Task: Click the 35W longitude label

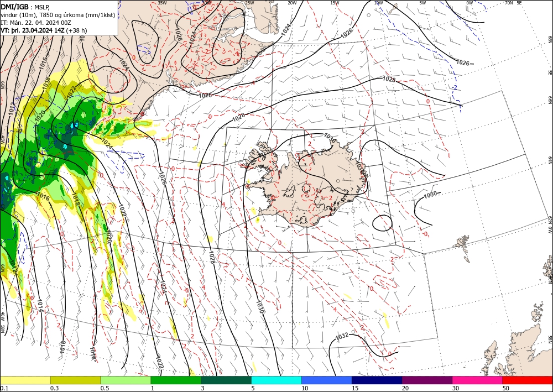Action: click(x=162, y=3)
